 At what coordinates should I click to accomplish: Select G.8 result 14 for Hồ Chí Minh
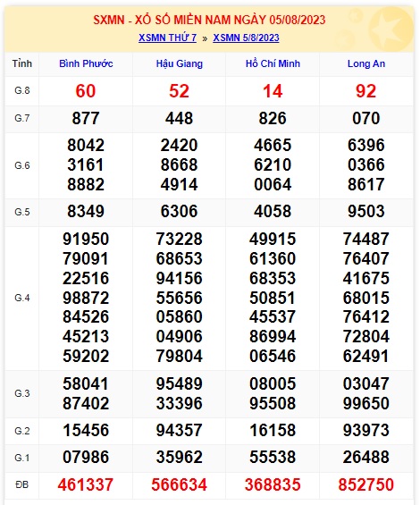(x=273, y=91)
